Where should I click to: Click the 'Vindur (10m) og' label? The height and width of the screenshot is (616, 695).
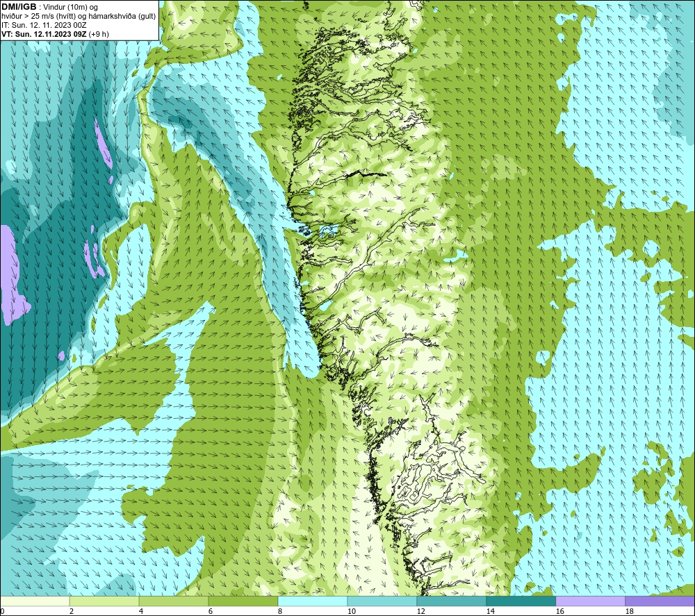coord(70,8)
